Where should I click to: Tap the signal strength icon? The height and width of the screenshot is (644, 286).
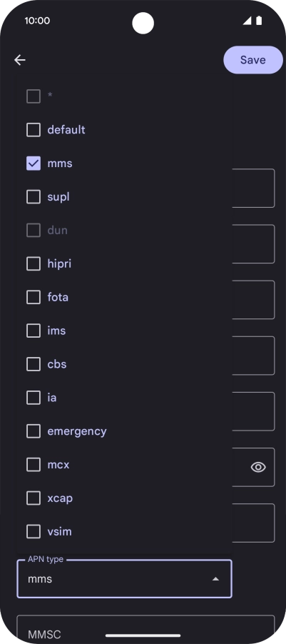247,21
